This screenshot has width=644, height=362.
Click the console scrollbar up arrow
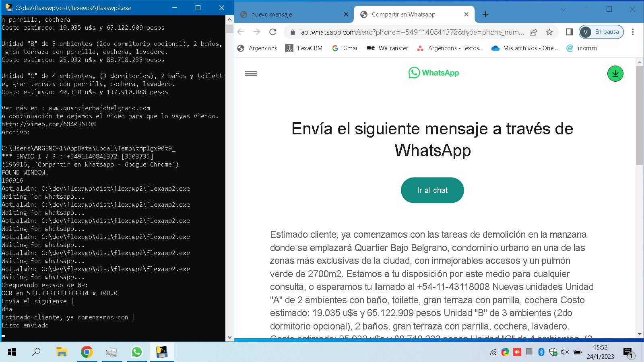tap(229, 19)
